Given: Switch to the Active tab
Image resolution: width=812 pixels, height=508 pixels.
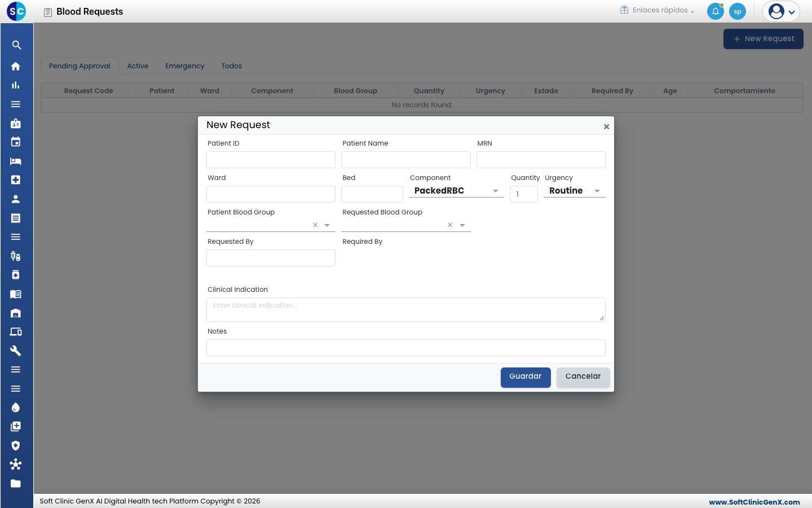Looking at the screenshot, I should (138, 66).
